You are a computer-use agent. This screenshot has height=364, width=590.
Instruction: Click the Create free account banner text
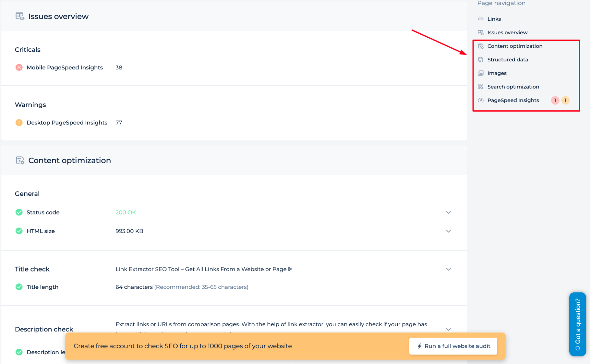(x=183, y=346)
